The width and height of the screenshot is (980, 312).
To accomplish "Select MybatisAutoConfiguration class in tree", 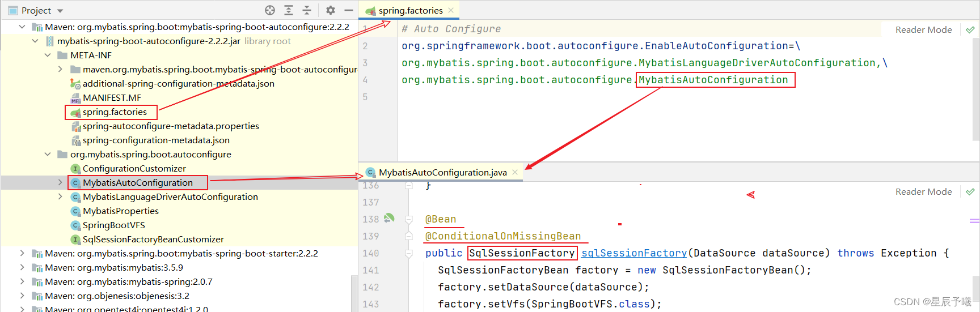I will pos(138,182).
